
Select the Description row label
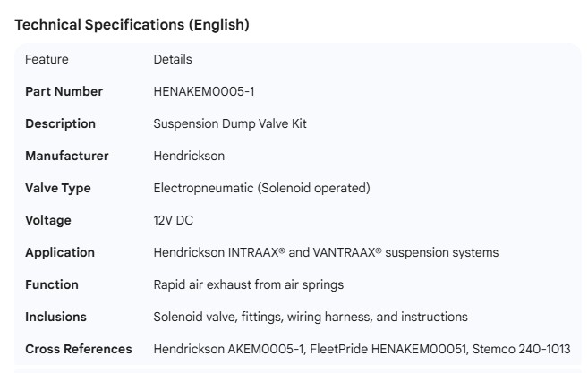pyautogui.click(x=60, y=123)
